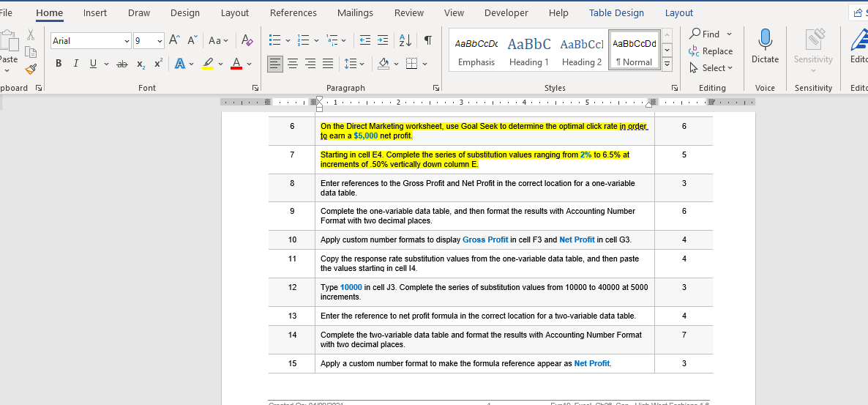This screenshot has height=405, width=868.
Task: Apply the Emphasis style
Action: pyautogui.click(x=476, y=51)
